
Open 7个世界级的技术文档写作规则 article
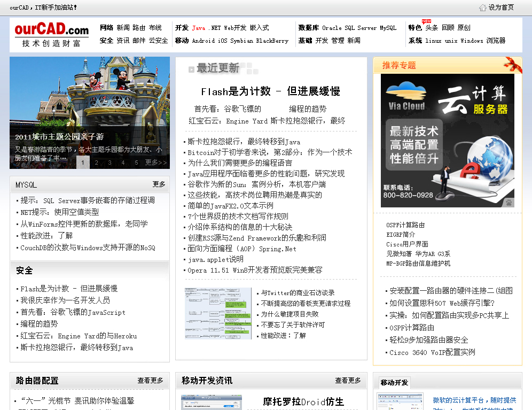(x=238, y=216)
